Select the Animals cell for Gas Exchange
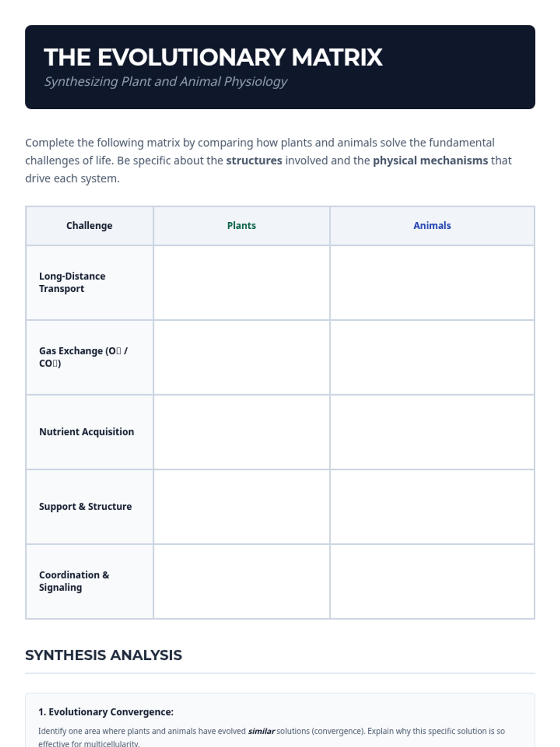The height and width of the screenshot is (747, 560). point(432,357)
